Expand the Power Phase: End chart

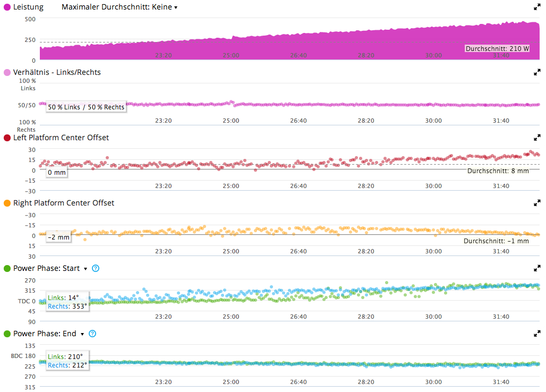pyautogui.click(x=537, y=334)
